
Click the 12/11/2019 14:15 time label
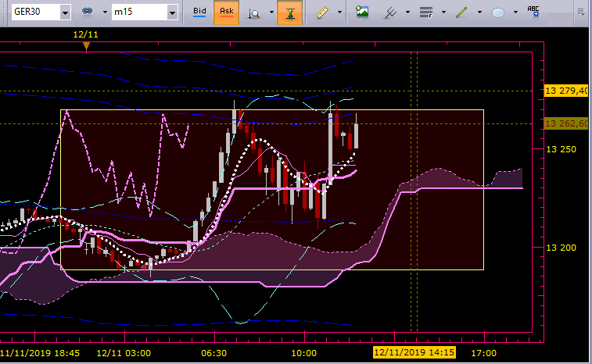point(414,353)
